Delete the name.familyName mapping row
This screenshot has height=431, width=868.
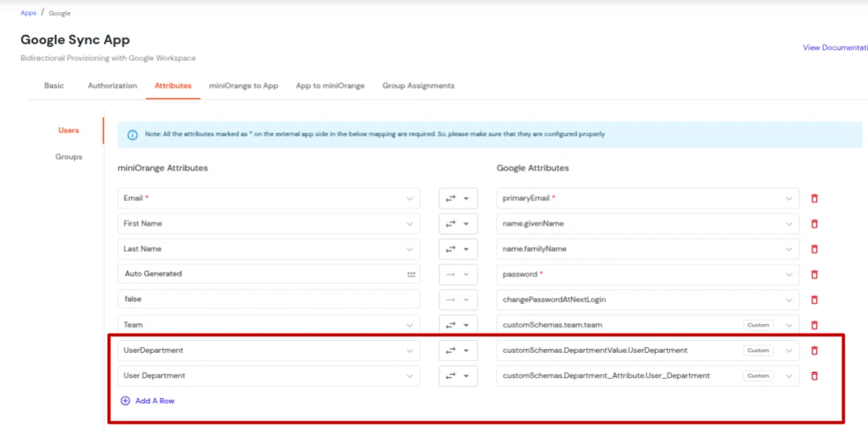(x=814, y=249)
